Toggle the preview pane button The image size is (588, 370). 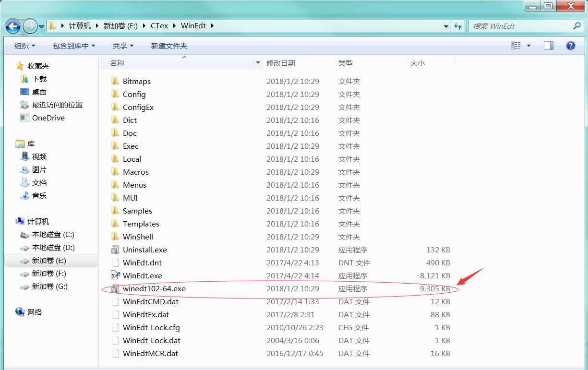pyautogui.click(x=549, y=46)
